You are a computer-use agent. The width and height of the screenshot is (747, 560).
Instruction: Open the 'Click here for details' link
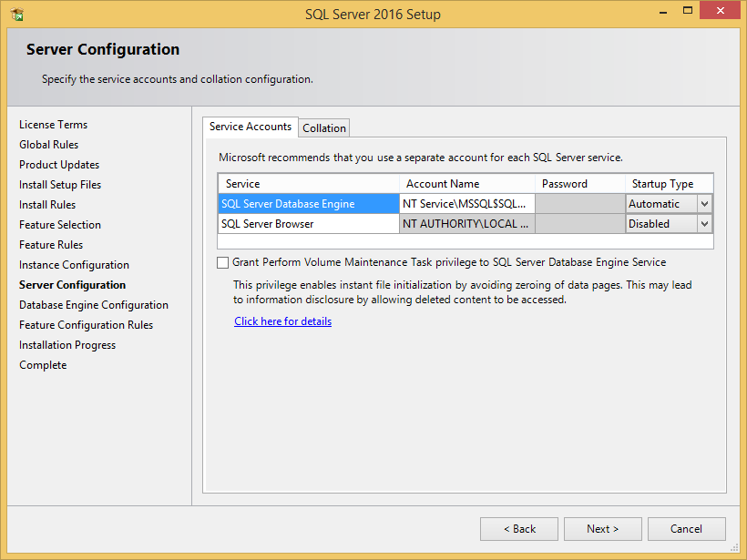[x=283, y=321]
